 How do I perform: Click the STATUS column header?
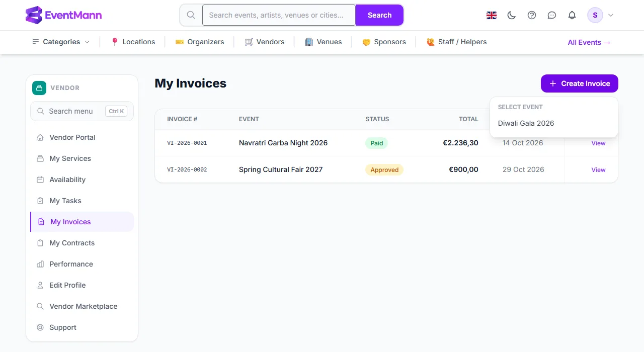coord(377,119)
